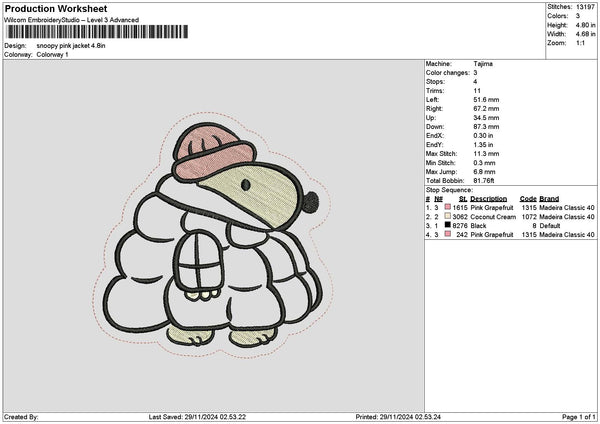Click 'Wilcom EmbroideryStudio – Level 3 Advanced' text
Viewport: 600px width, 424px height.
[x=72, y=20]
